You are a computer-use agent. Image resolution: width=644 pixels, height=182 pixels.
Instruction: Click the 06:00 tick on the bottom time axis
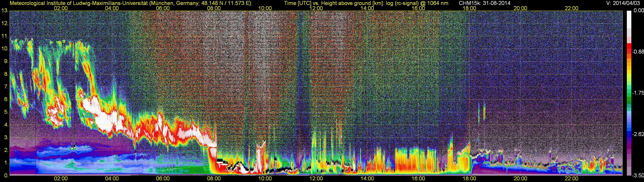[x=163, y=179]
